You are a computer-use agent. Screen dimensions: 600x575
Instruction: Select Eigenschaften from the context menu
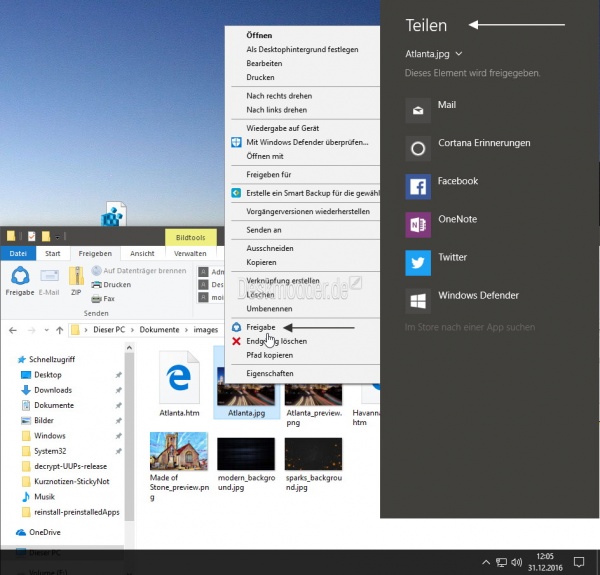tap(269, 372)
